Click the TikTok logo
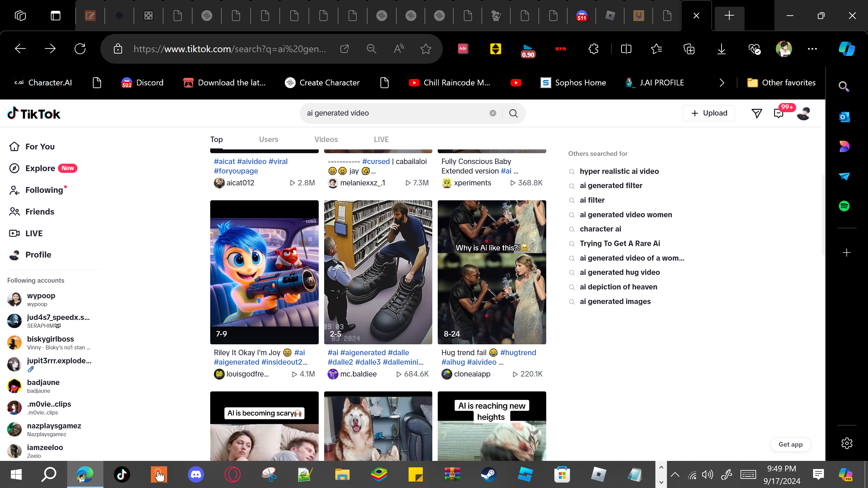Viewport: 868px width, 488px height. click(x=34, y=114)
